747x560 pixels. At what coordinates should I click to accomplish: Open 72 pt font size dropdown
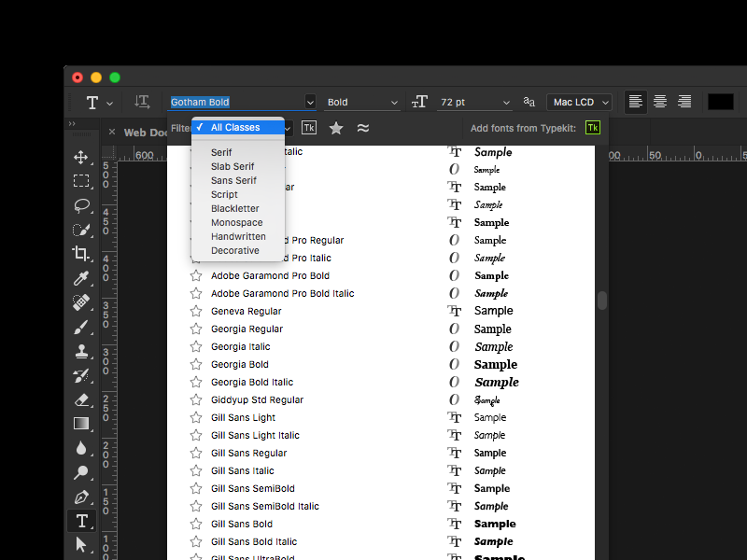(474, 103)
